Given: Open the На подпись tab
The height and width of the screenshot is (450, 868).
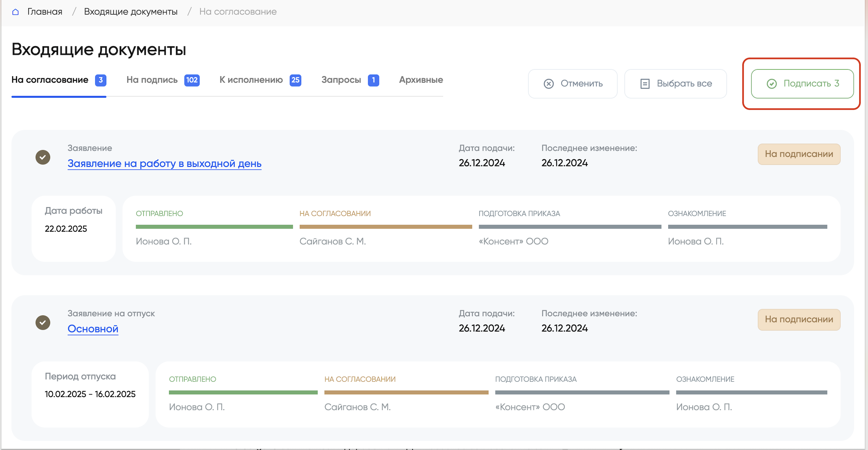Looking at the screenshot, I should pyautogui.click(x=152, y=80).
